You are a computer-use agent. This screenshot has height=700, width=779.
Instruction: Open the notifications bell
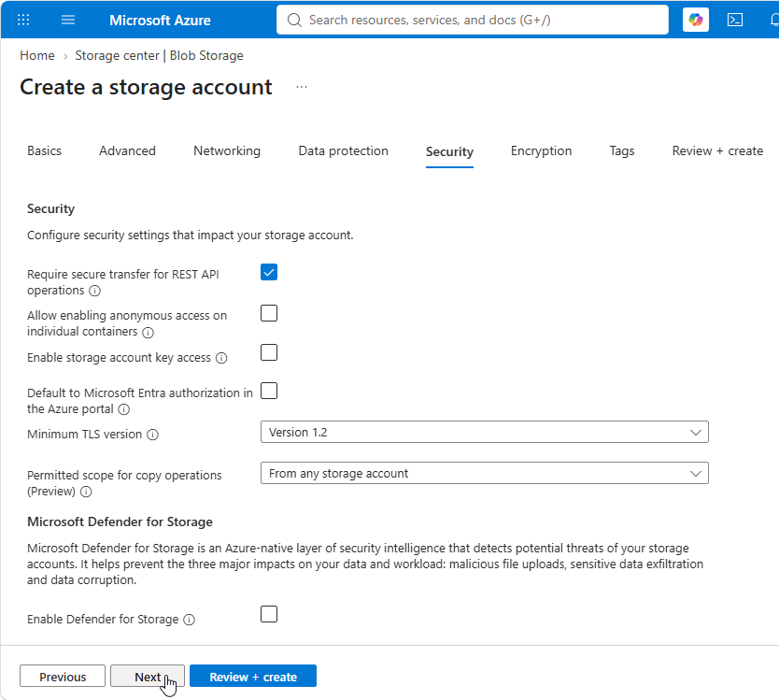click(x=774, y=20)
